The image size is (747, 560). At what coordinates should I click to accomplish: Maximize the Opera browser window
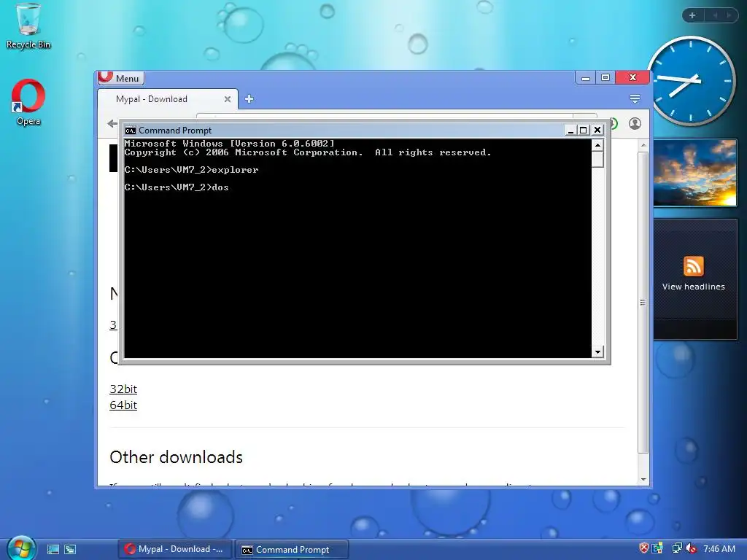click(605, 77)
